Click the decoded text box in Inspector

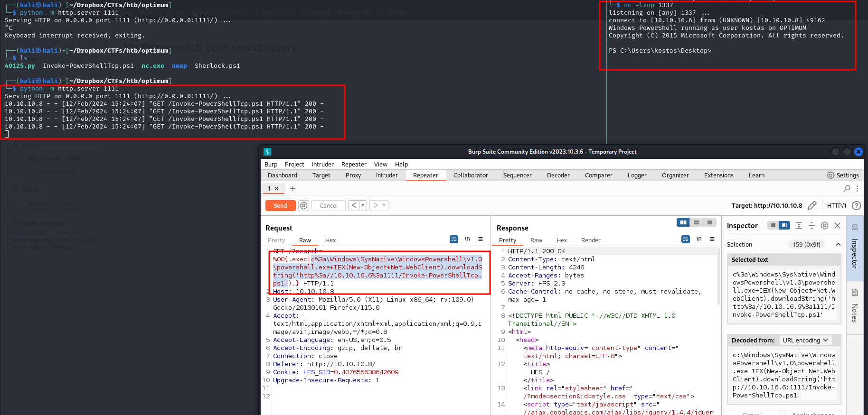pyautogui.click(x=784, y=375)
